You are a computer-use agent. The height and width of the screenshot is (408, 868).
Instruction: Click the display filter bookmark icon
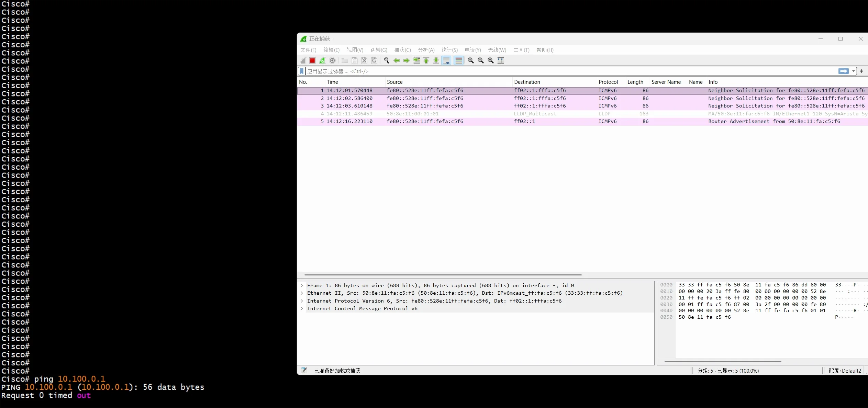coord(302,71)
